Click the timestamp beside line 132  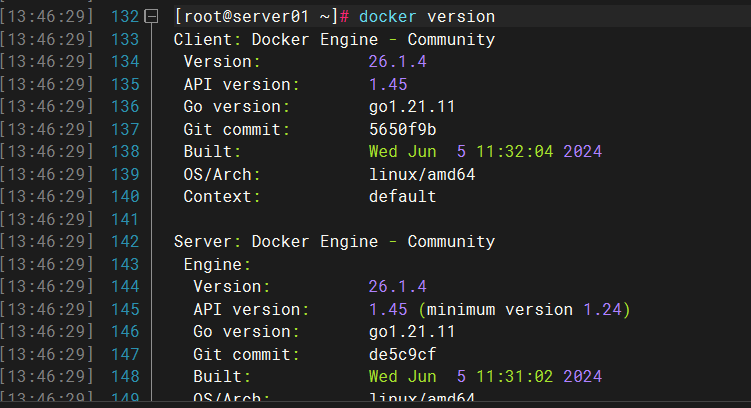pyautogui.click(x=48, y=17)
